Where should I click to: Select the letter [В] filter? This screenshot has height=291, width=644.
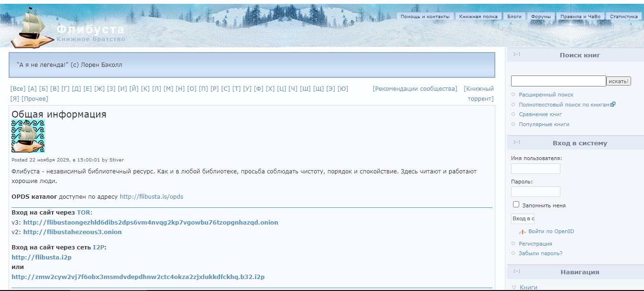(55, 89)
